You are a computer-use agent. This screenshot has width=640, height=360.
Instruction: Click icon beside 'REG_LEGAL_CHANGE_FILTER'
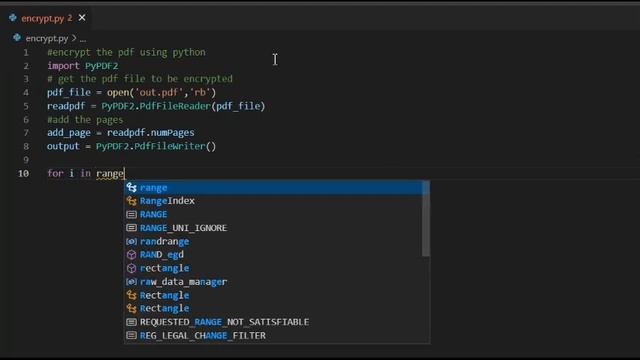pyautogui.click(x=131, y=336)
